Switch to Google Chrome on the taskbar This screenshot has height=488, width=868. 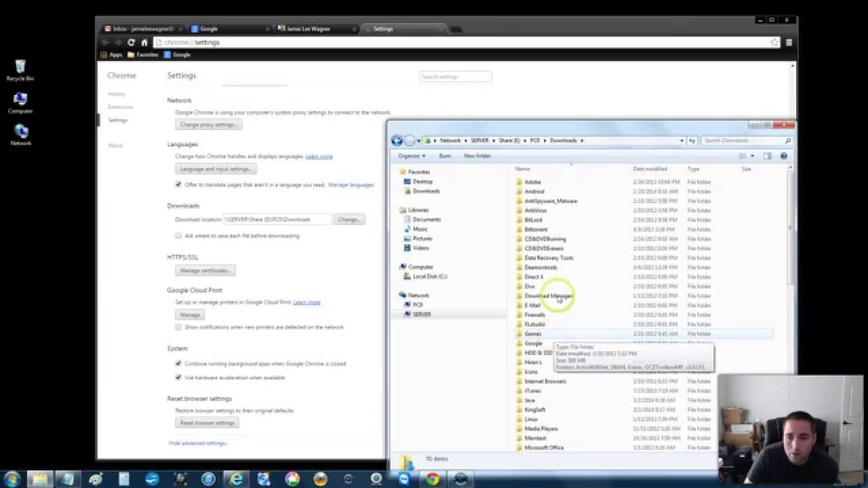point(433,479)
